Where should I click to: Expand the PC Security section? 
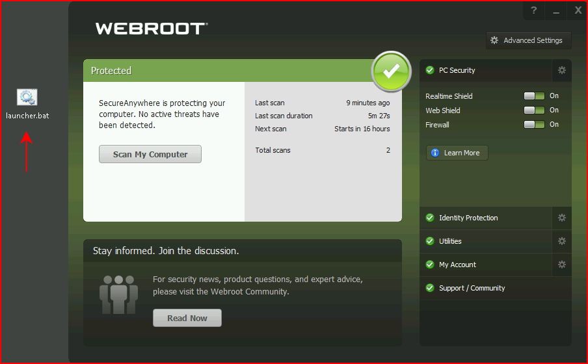[486, 70]
